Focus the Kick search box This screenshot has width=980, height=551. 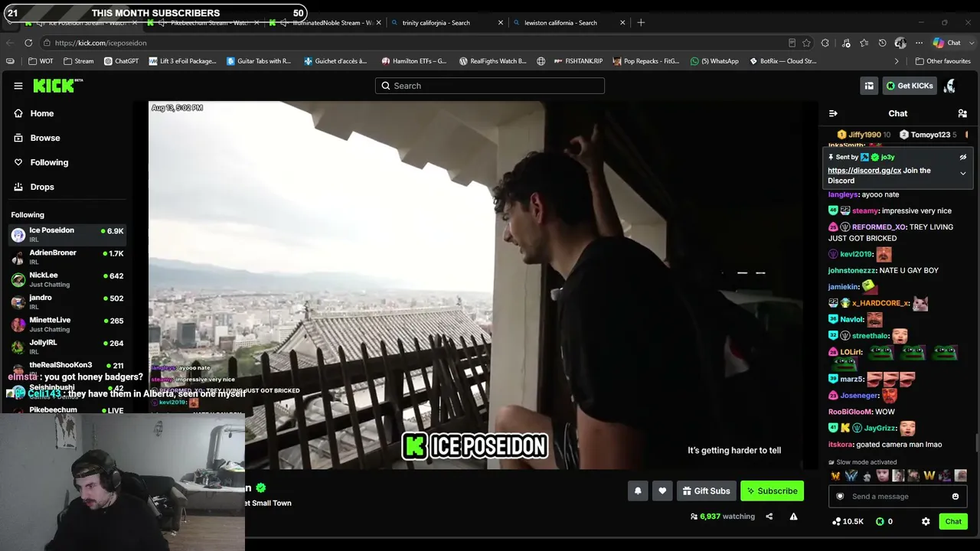coord(490,86)
